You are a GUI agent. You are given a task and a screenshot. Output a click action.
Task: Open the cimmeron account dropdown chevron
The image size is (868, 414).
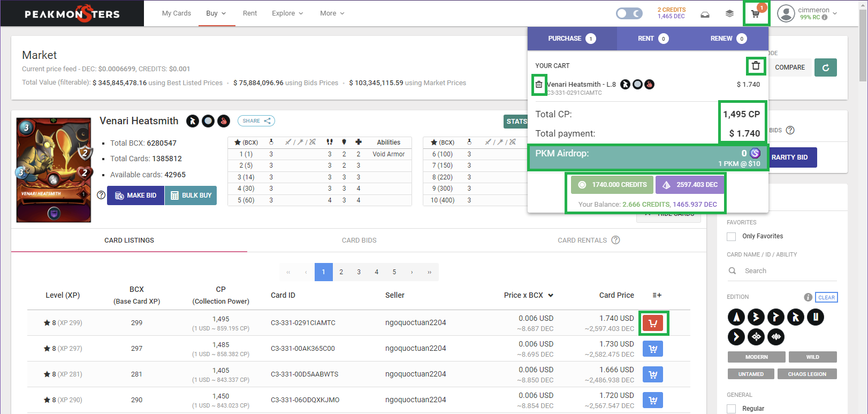(835, 13)
